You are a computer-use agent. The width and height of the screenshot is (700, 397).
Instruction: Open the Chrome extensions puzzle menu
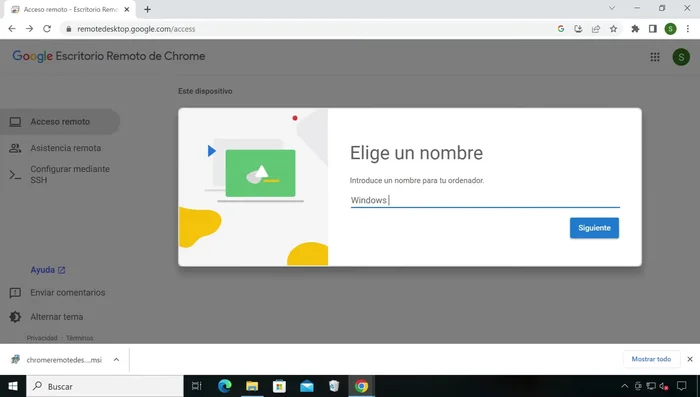point(635,29)
